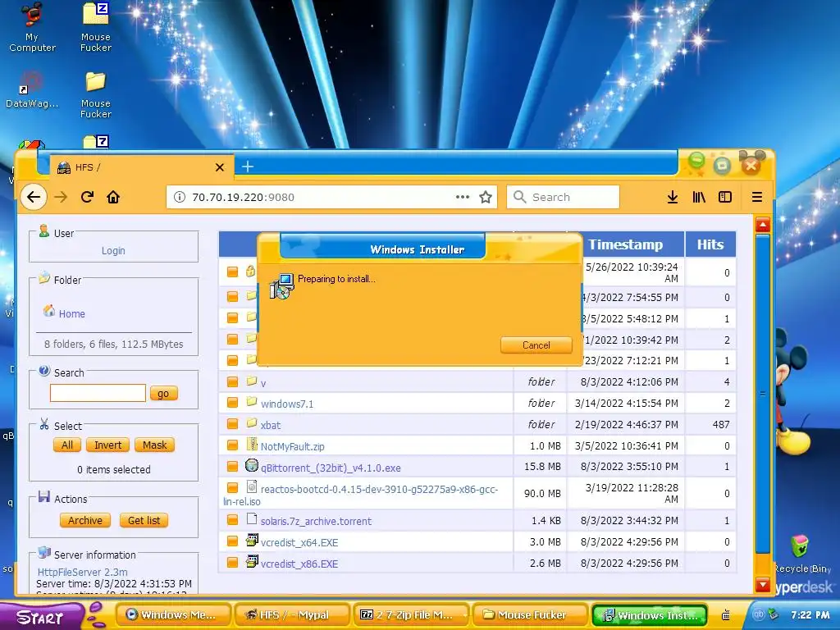Viewport: 840px width, 630px height.
Task: Check the box for windows7.1
Action: (232, 403)
